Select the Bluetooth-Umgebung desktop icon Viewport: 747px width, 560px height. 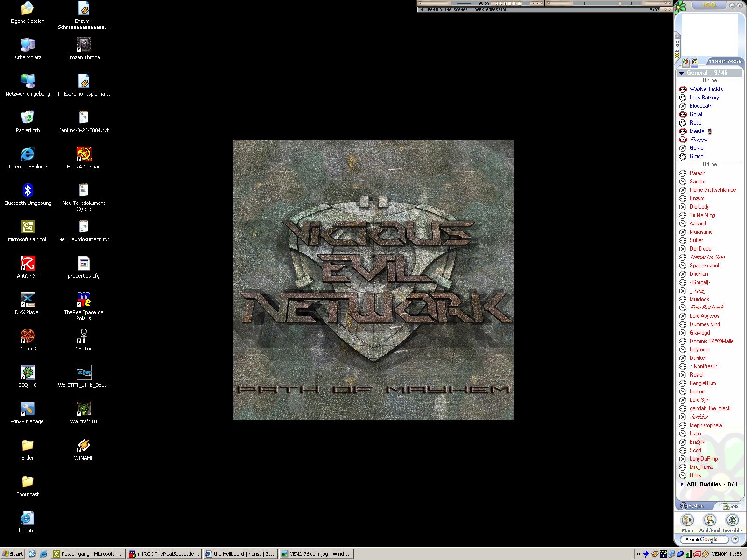click(28, 194)
